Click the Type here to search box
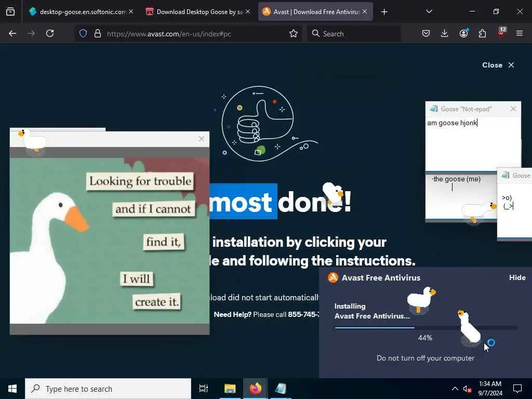The width and height of the screenshot is (532, 399). click(108, 389)
